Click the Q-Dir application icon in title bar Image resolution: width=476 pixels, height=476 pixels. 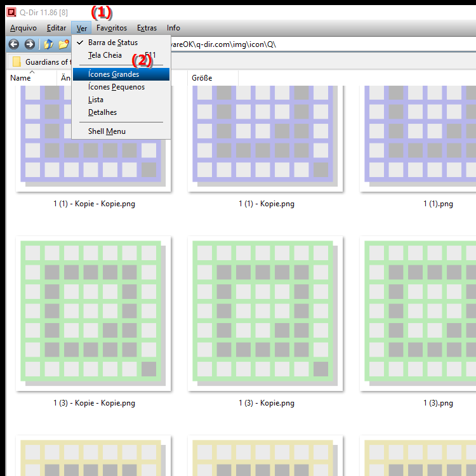tap(11, 11)
